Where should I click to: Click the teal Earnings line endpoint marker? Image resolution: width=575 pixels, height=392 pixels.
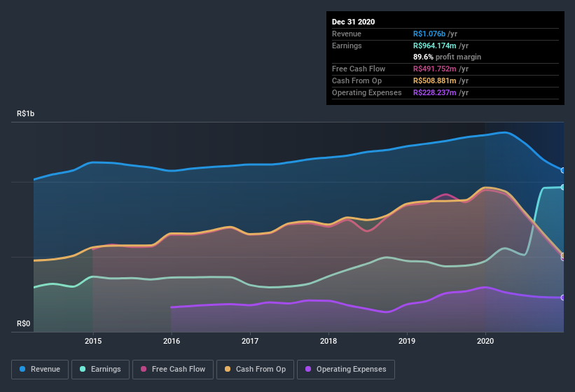[x=563, y=187]
